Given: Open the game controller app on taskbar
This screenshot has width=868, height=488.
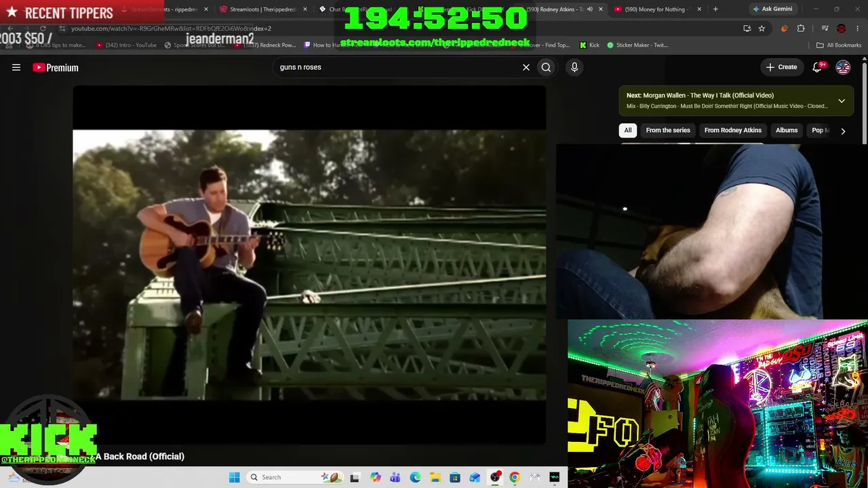Looking at the screenshot, I should click(x=535, y=477).
